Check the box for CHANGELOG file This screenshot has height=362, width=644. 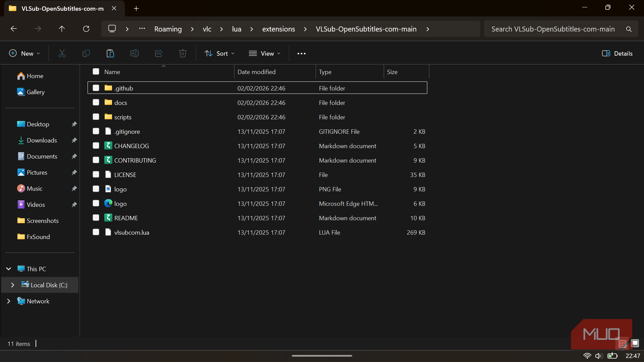pyautogui.click(x=96, y=145)
